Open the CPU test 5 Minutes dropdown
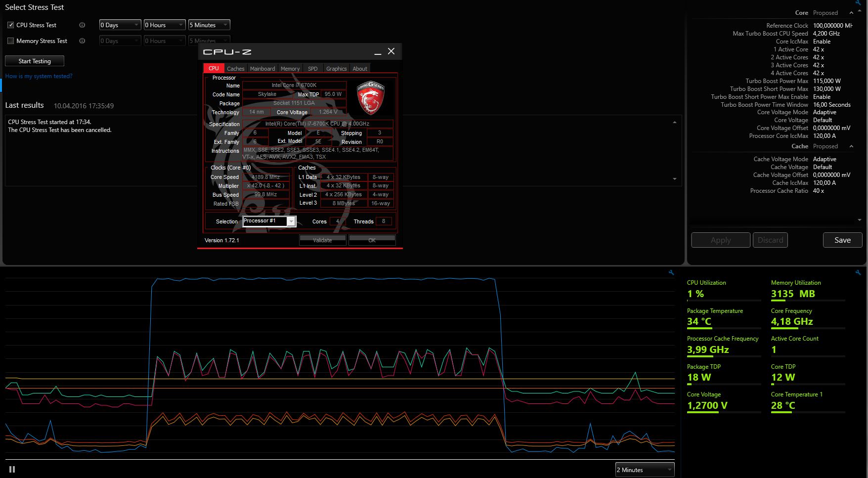This screenshot has width=868, height=478. pos(209,25)
